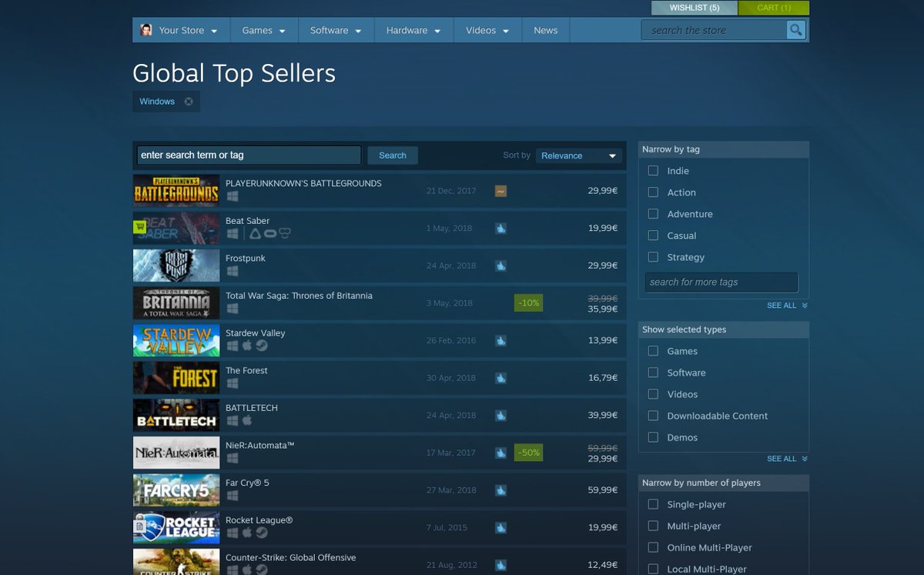Image resolution: width=924 pixels, height=575 pixels.
Task: Open the Videos dropdown menu
Action: pyautogui.click(x=487, y=30)
